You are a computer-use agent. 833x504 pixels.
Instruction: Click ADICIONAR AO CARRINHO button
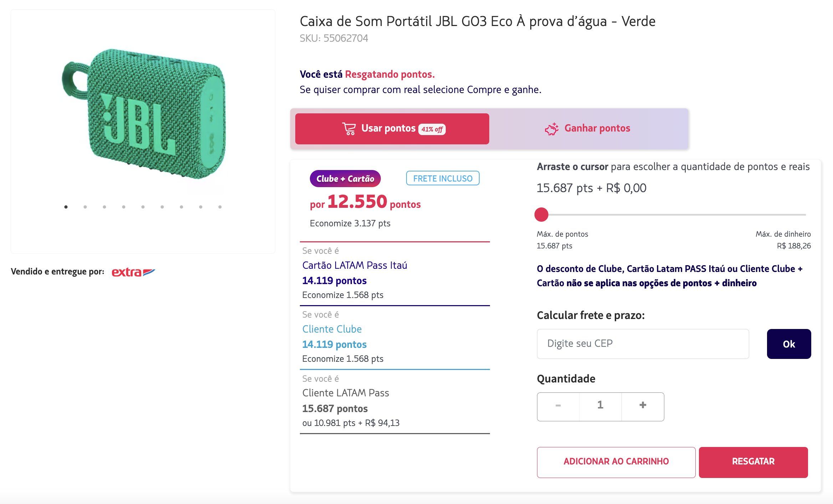616,462
